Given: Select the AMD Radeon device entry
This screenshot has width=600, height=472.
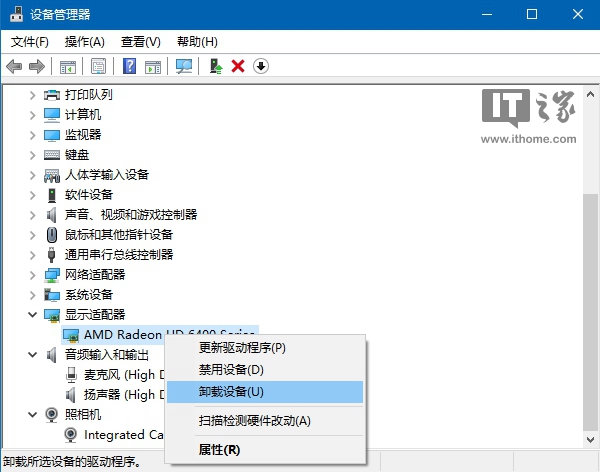Looking at the screenshot, I should click(x=160, y=335).
